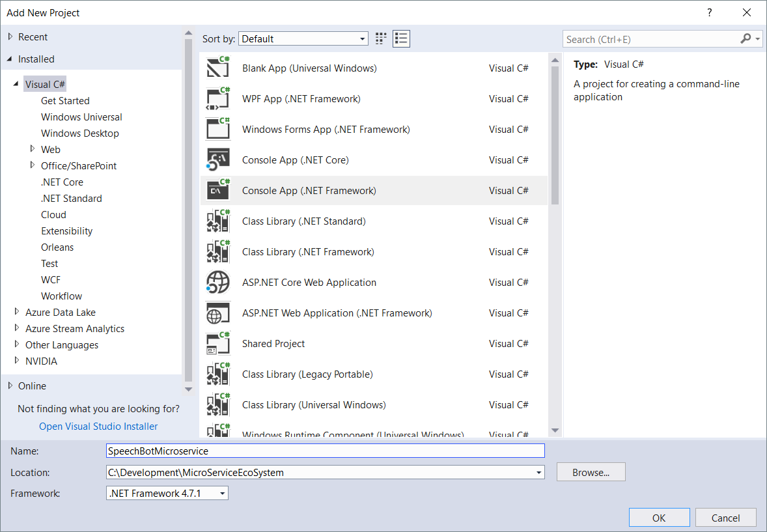Select .NET Core category

[62, 182]
